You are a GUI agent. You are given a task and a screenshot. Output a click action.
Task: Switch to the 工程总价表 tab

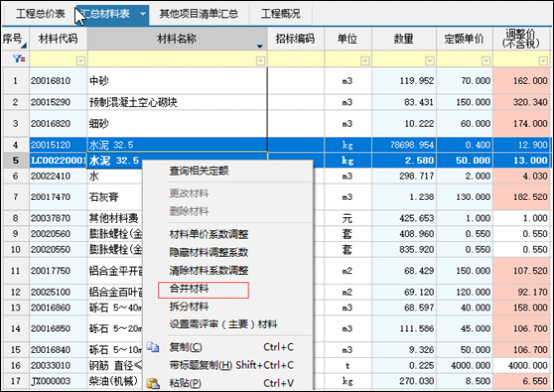tap(40, 14)
